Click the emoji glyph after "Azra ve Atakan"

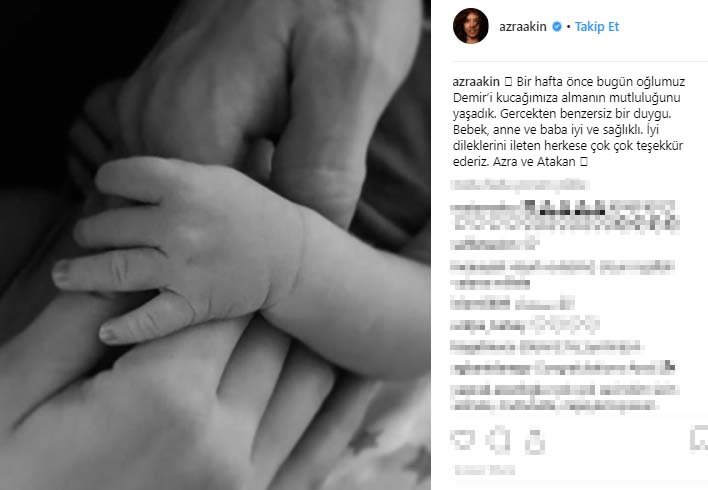click(583, 162)
